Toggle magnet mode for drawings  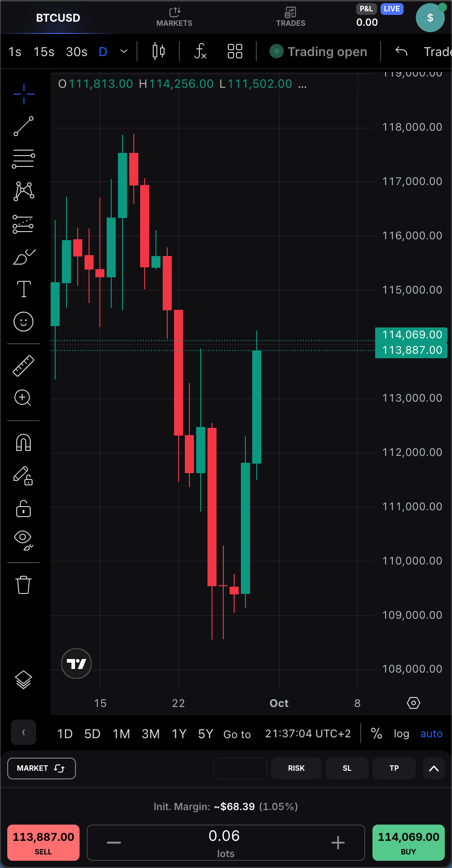click(24, 442)
